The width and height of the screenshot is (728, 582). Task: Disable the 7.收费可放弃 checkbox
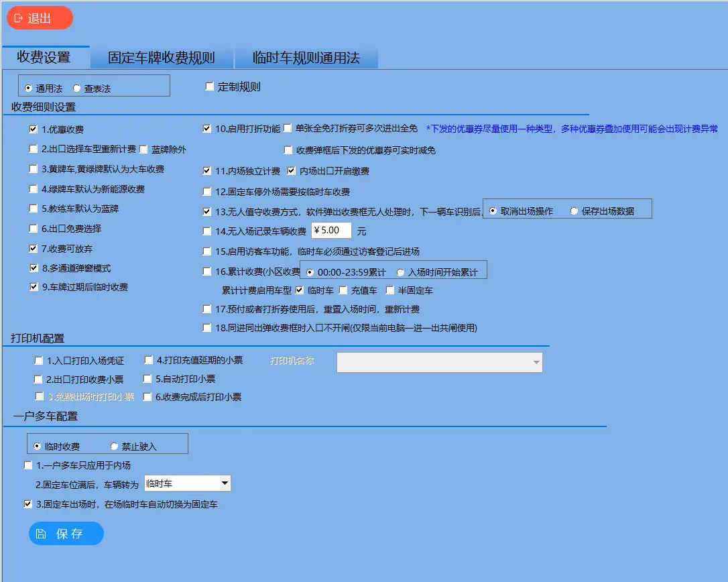34,249
